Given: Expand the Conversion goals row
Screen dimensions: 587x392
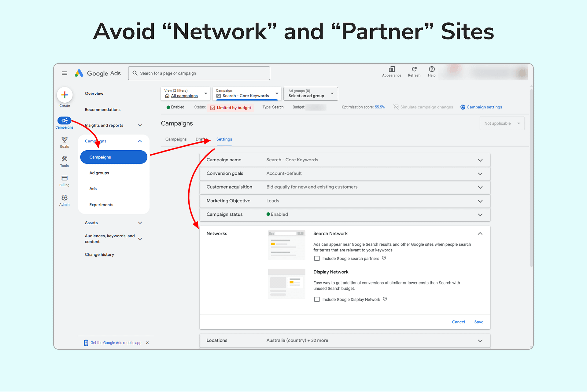Looking at the screenshot, I should click(x=480, y=174).
